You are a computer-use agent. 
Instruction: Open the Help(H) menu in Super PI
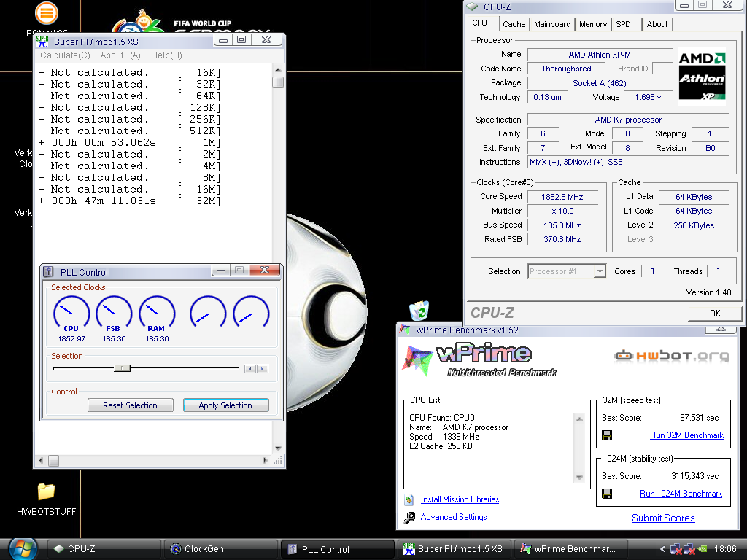[x=166, y=55]
